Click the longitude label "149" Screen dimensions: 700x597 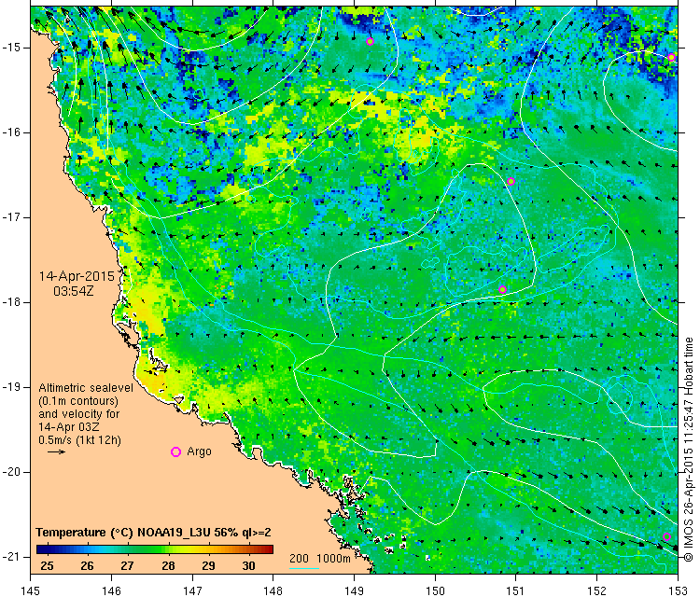354,590
